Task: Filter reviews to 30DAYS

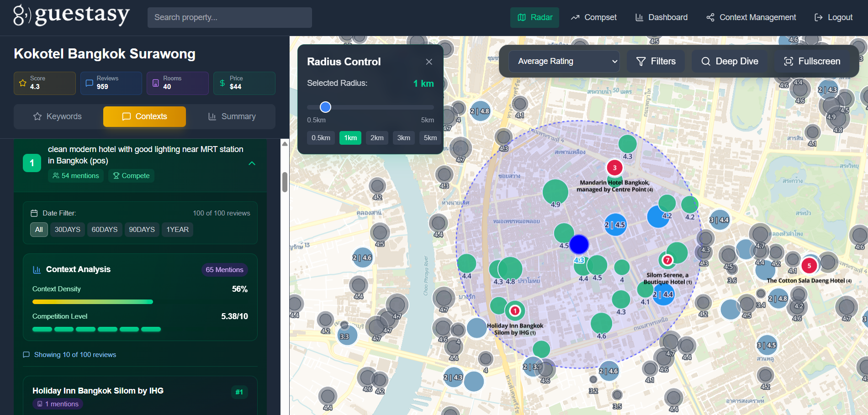Action: (67, 230)
